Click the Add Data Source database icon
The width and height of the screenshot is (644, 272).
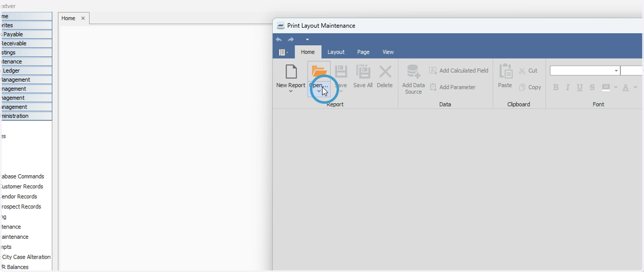coord(413,72)
